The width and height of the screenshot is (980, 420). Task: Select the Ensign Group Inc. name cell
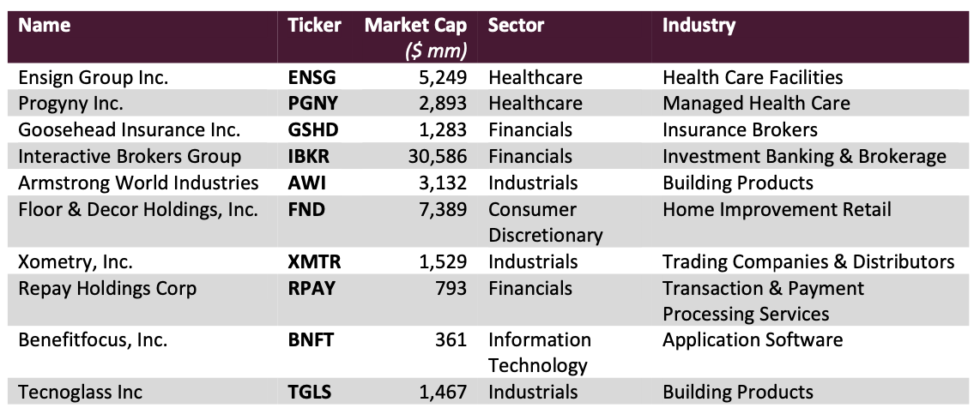(x=94, y=77)
